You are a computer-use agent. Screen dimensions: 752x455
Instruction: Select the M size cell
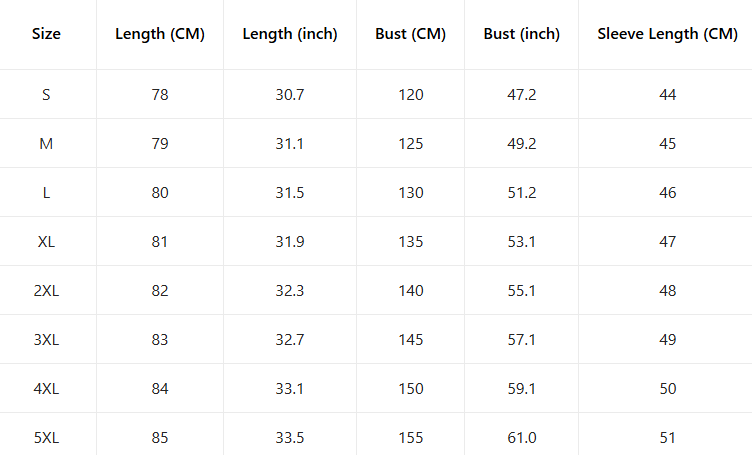[46, 144]
